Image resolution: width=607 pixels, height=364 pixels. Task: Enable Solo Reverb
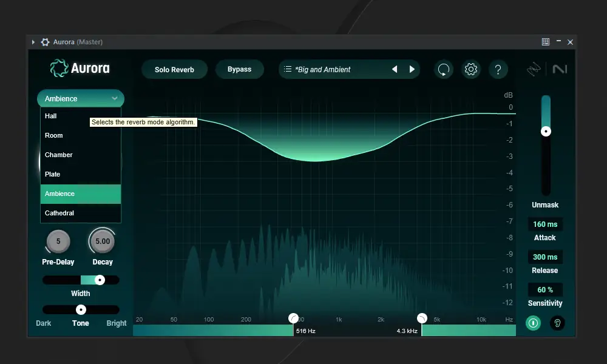pyautogui.click(x=174, y=70)
